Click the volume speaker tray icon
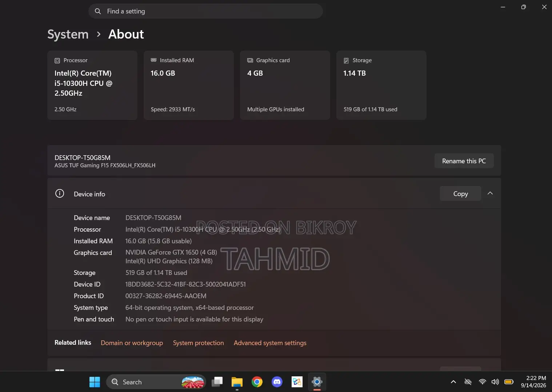 tap(495, 382)
